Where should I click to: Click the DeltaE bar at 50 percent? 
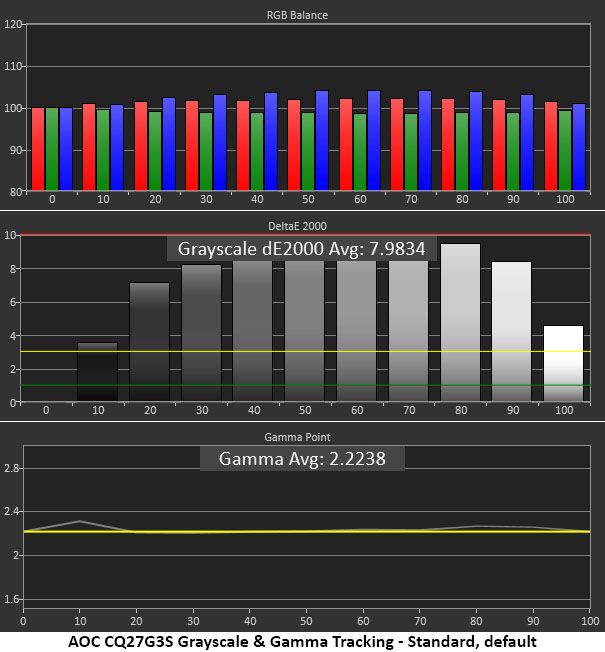305,331
